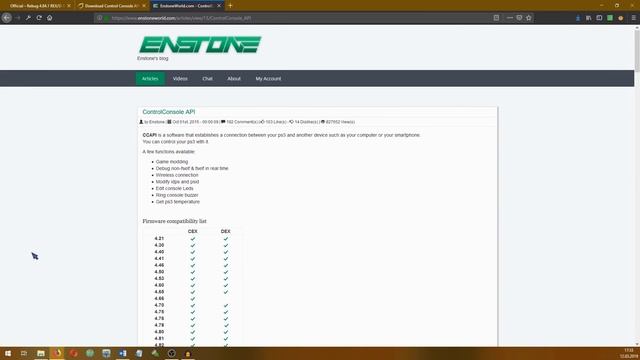Click the 4.70 firmware row label

click(159, 305)
